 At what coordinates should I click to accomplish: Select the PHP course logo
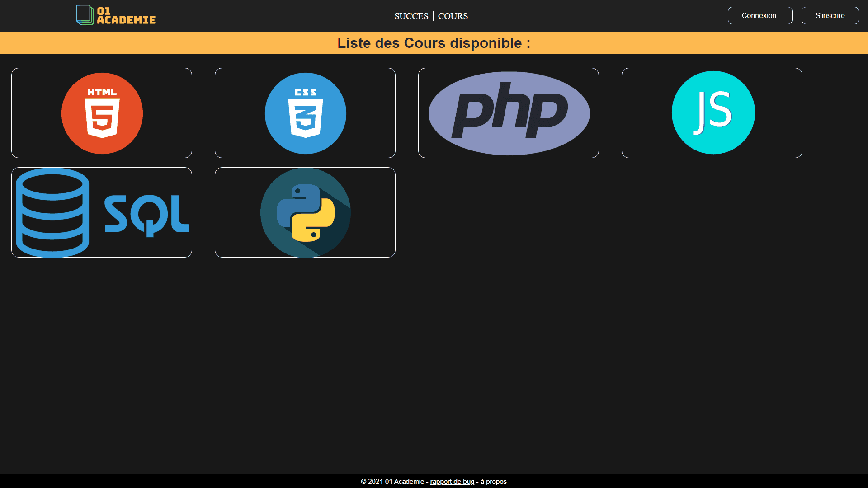[x=509, y=113]
